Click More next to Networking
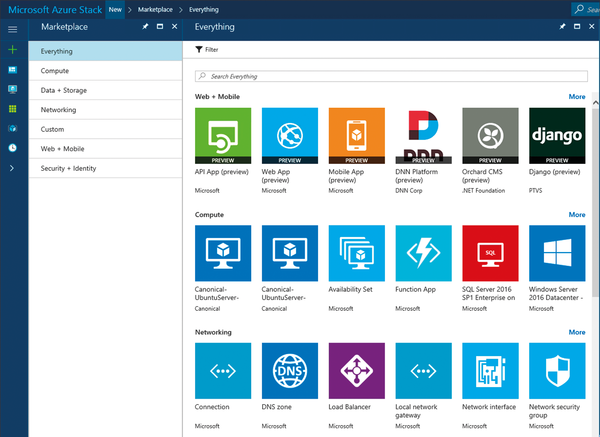This screenshot has height=437, width=600. pyautogui.click(x=577, y=332)
